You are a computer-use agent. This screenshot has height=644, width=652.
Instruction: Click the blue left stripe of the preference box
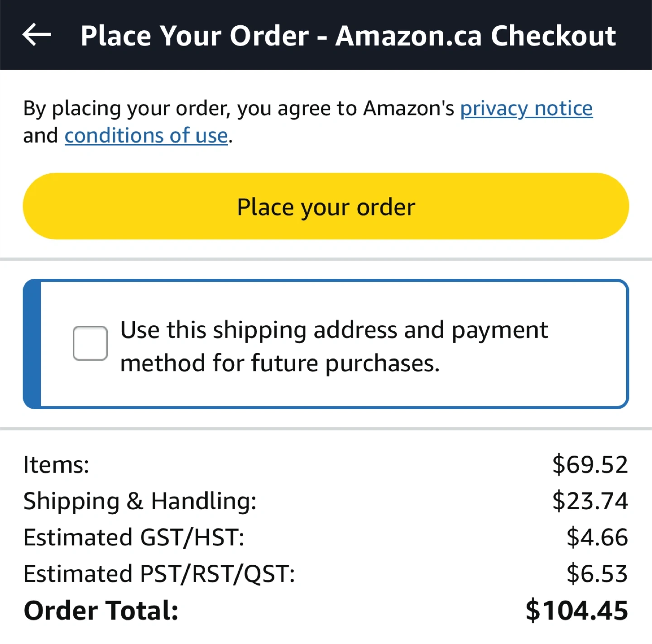(32, 344)
